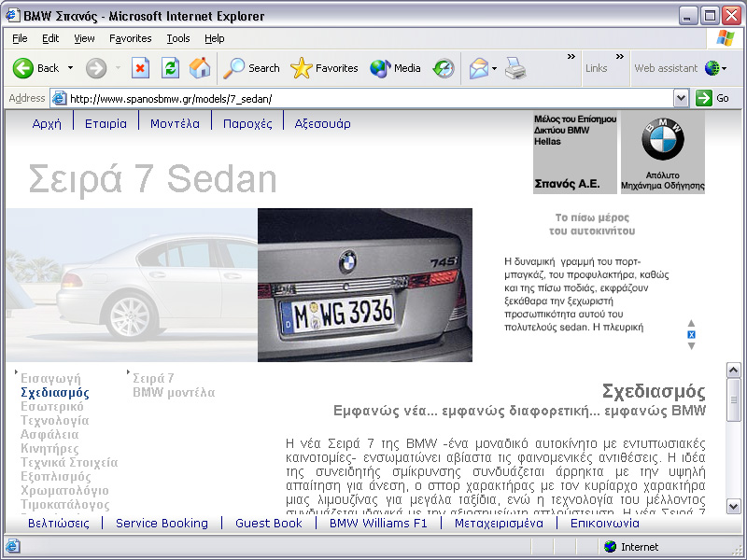Expand hidden toolbar buttons chevron
The width and height of the screenshot is (747, 560).
pyautogui.click(x=571, y=57)
